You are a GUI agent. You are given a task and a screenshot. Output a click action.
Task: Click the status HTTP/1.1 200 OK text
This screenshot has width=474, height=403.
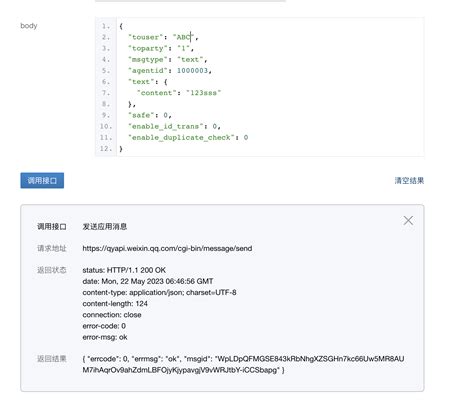point(124,270)
